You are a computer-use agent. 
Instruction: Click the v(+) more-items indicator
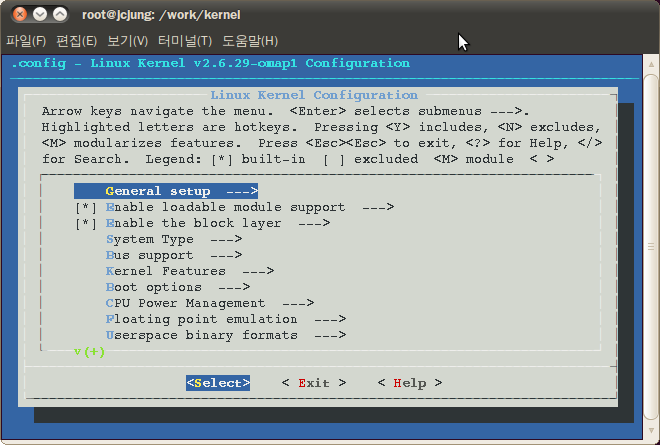click(x=89, y=352)
